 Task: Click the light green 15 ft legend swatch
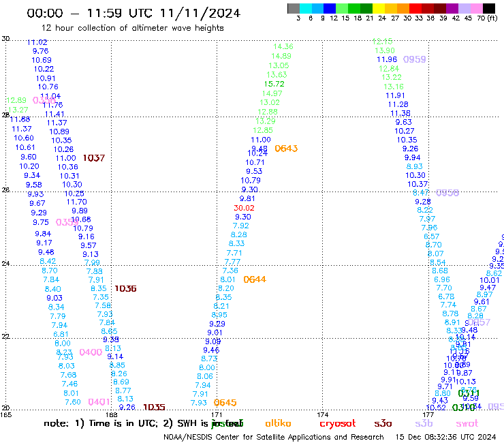[x=343, y=8]
